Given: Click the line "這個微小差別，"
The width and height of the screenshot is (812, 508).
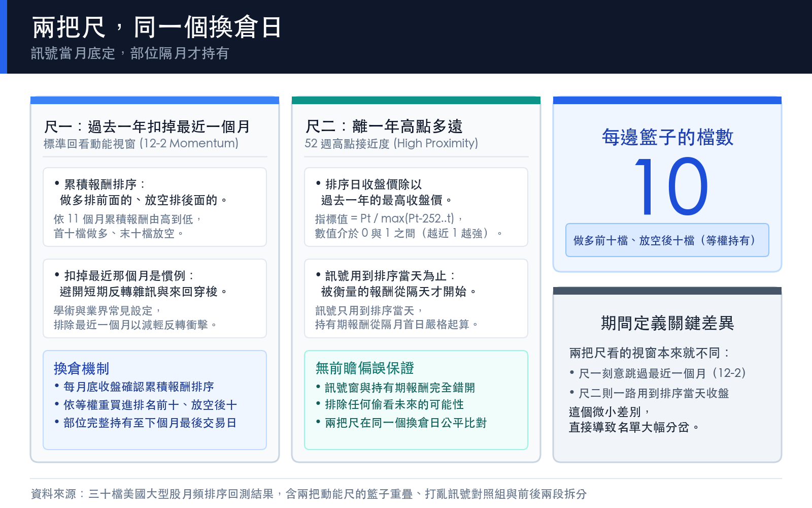Looking at the screenshot, I should (x=610, y=412).
